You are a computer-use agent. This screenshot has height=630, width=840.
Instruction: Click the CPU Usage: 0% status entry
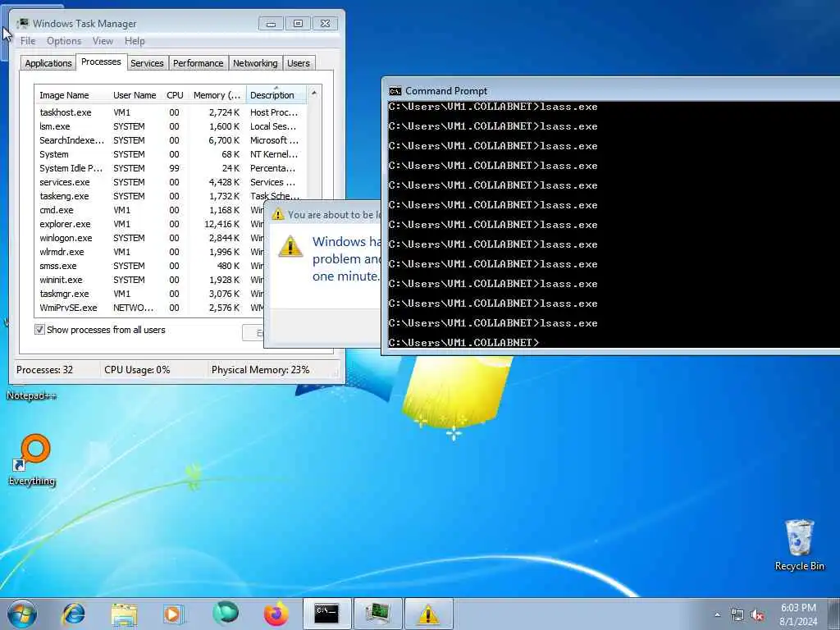point(137,370)
